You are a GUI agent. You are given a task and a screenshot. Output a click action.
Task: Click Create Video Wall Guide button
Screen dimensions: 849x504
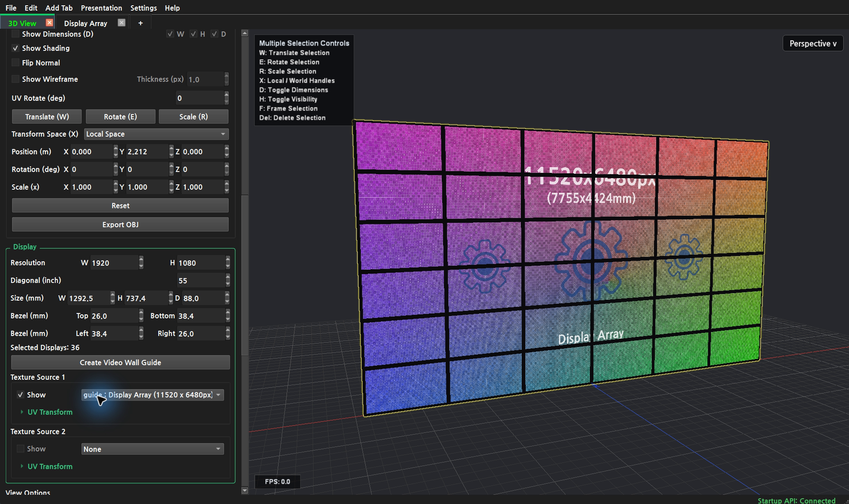pos(120,363)
